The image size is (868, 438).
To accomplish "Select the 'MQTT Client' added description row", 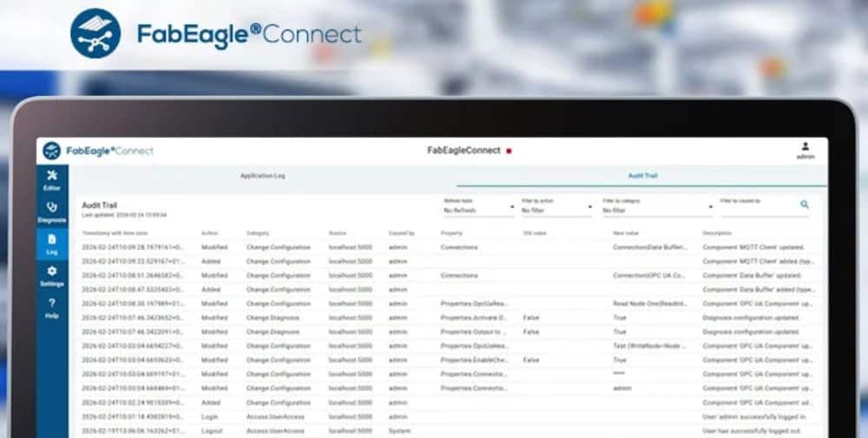I will tap(758, 261).
